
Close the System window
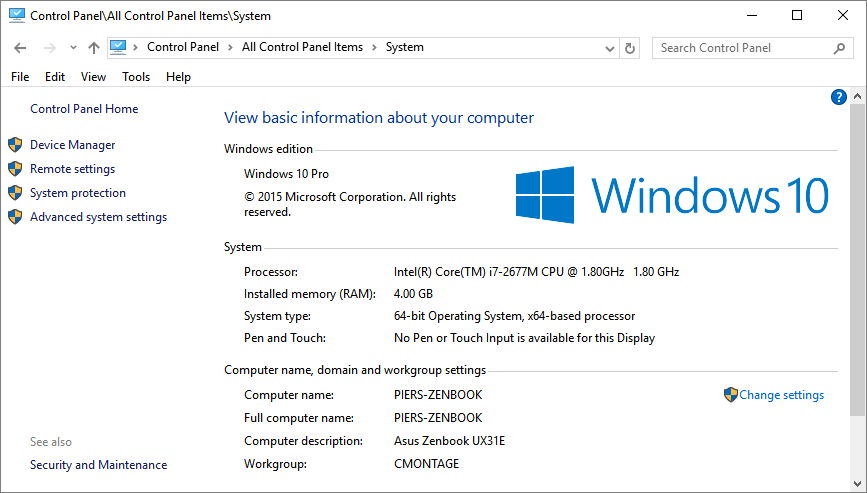843,15
